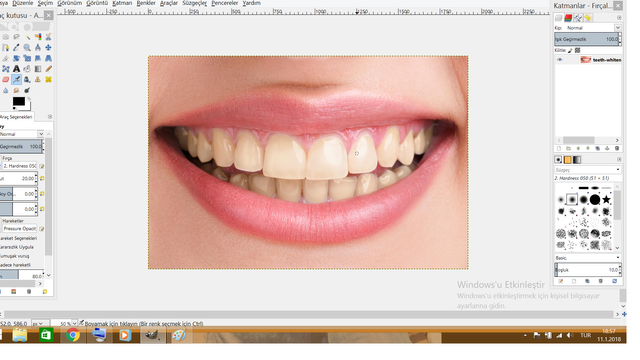
Task: Click the new brush icon in brushes panel
Action: coord(574,281)
